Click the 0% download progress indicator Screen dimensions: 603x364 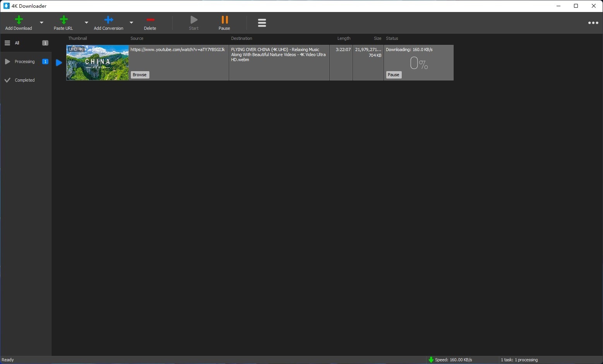pos(419,63)
